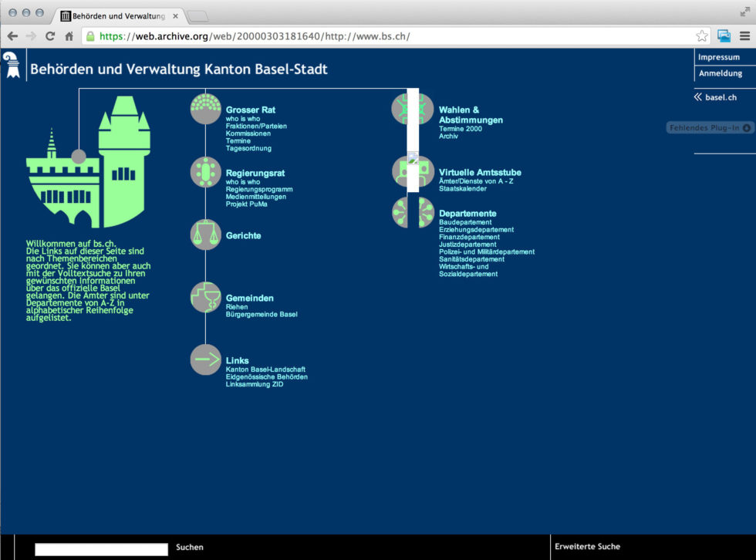Viewport: 756px width, 560px height.
Task: Select the Behörden und Verwaltung tab
Action: point(118,16)
